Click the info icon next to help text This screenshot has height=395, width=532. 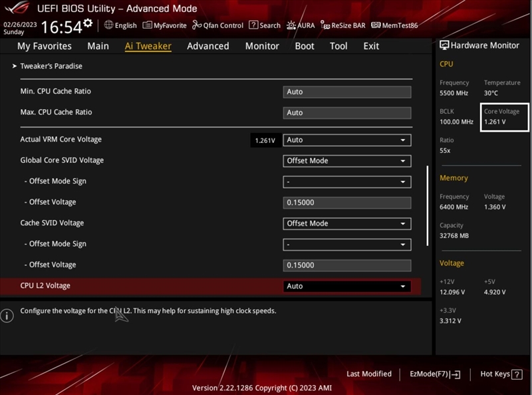(x=7, y=316)
